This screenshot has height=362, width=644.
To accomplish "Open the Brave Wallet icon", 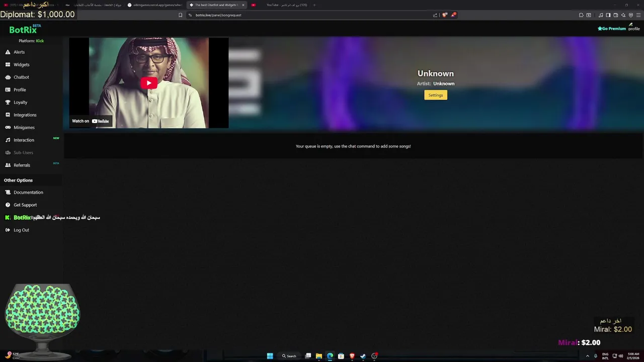I will [x=615, y=15].
